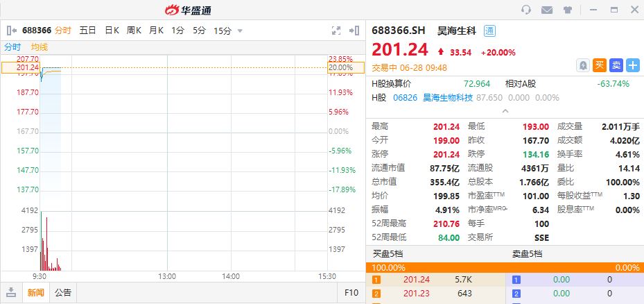Click the orange 买 buy button

pyautogui.click(x=600, y=65)
